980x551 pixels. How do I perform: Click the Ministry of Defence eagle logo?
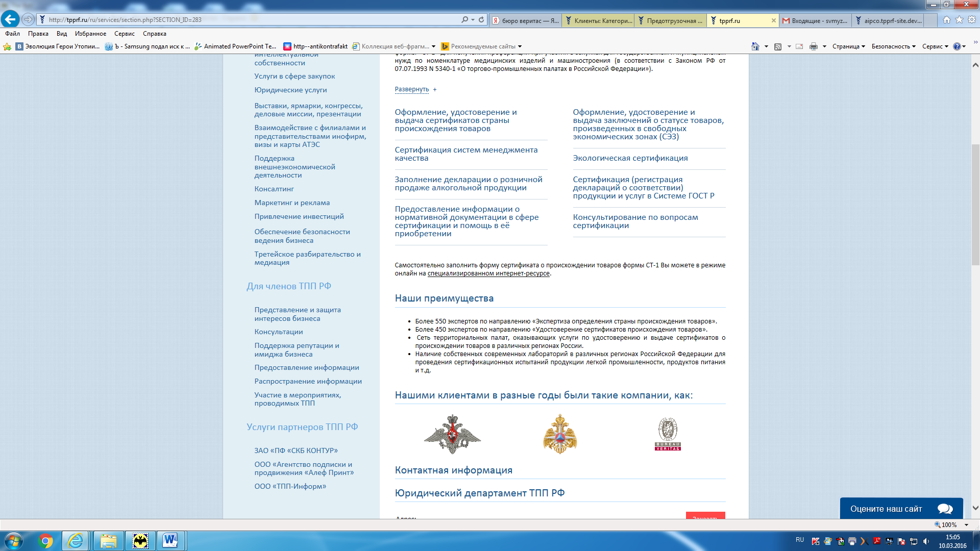(452, 434)
